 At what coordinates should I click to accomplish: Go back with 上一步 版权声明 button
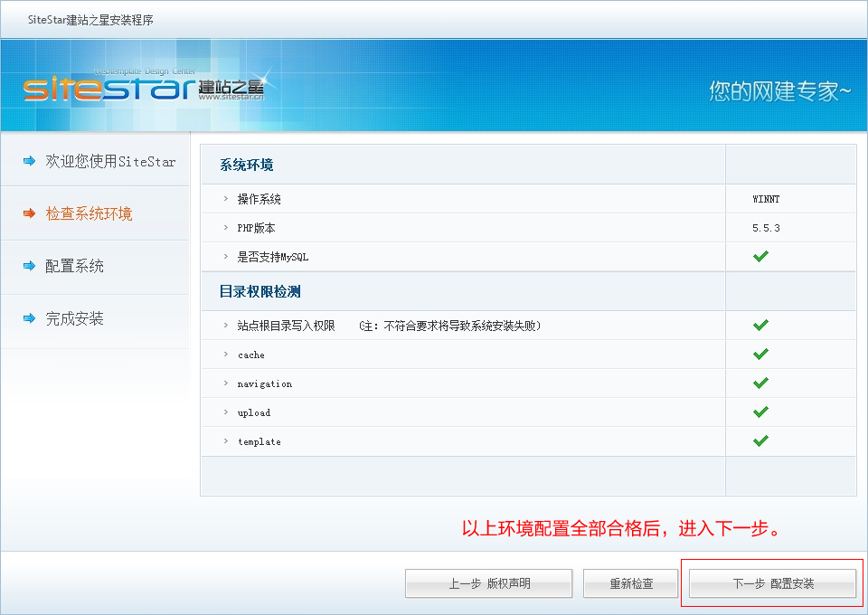[x=488, y=583]
